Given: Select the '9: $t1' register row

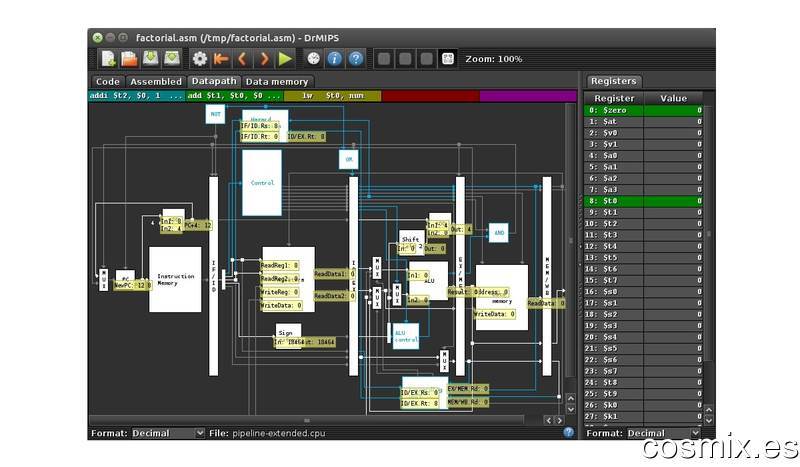Looking at the screenshot, I should 643,212.
